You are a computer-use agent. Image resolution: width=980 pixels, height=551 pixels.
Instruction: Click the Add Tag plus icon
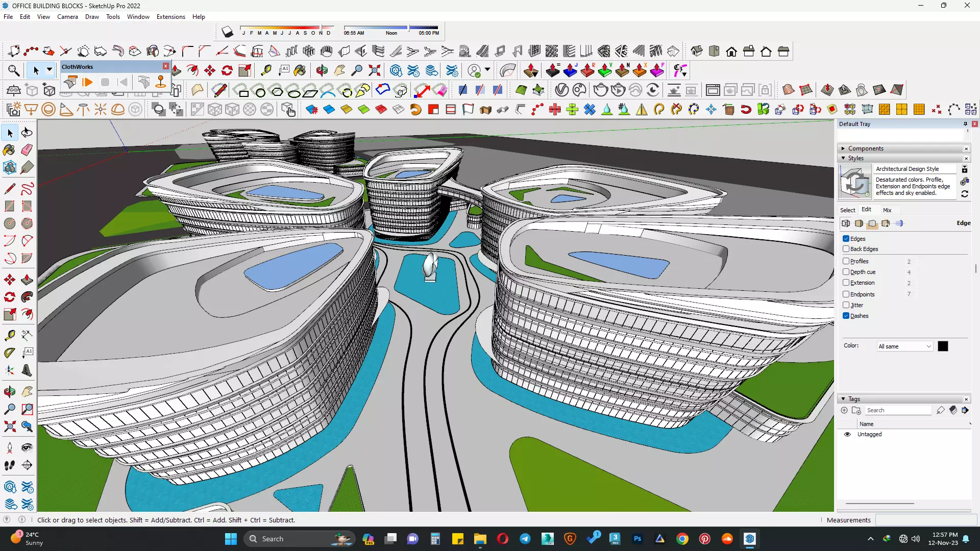pyautogui.click(x=844, y=411)
